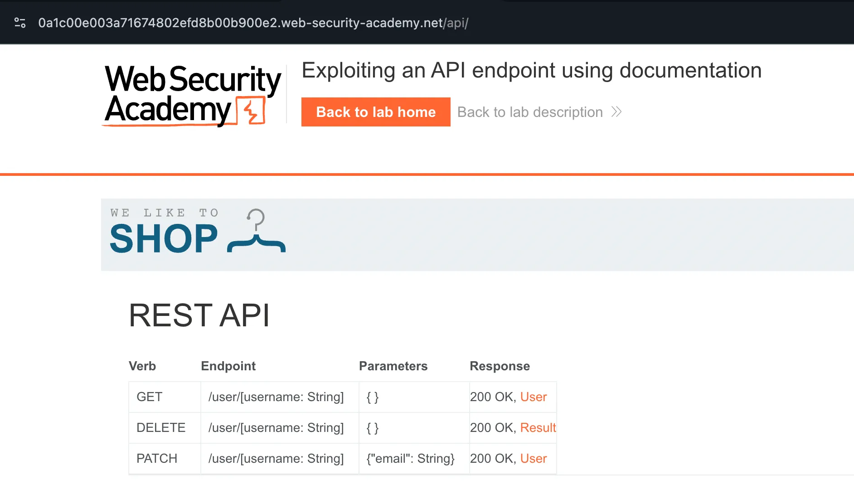Screen dimensions: 854x504
Task: Click the GET endpoint /user/[username: String]
Action: pos(276,397)
